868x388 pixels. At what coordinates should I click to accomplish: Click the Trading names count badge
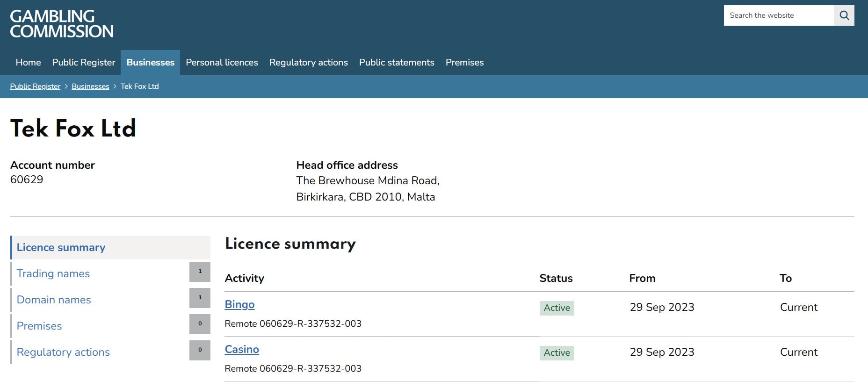pos(200,272)
